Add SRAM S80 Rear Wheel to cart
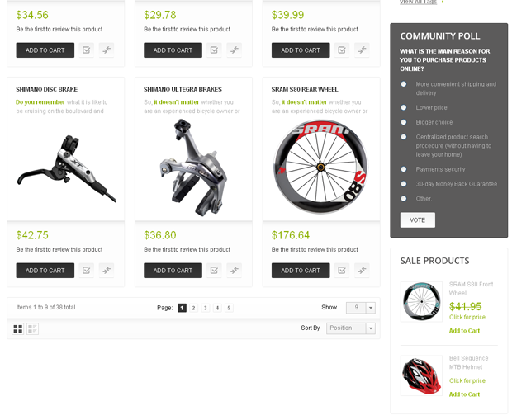The height and width of the screenshot is (420, 512). point(301,271)
